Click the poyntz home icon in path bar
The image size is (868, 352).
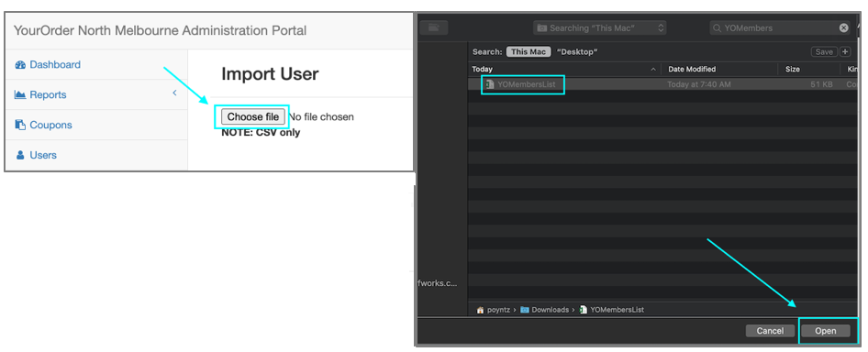pyautogui.click(x=481, y=310)
